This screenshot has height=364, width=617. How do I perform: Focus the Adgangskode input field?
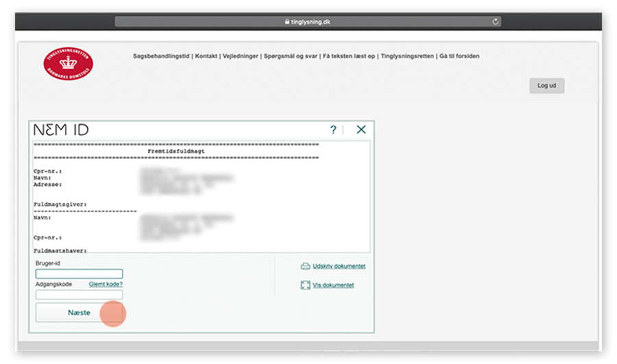pyautogui.click(x=79, y=295)
